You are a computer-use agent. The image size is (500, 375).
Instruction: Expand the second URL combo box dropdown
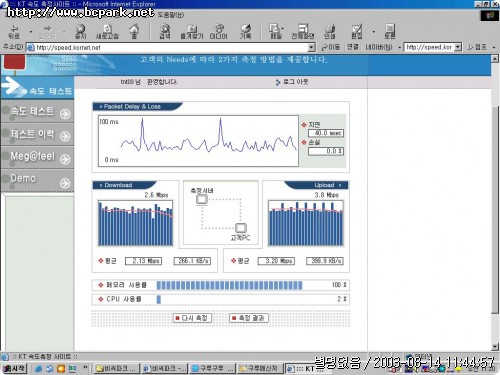click(458, 47)
